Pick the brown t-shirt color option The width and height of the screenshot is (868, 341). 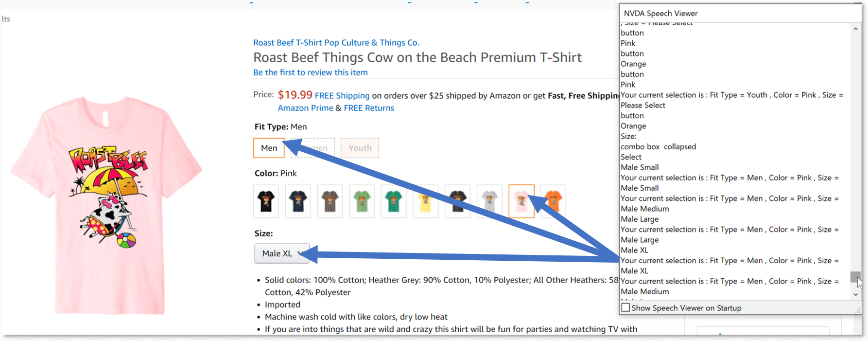[x=330, y=201]
